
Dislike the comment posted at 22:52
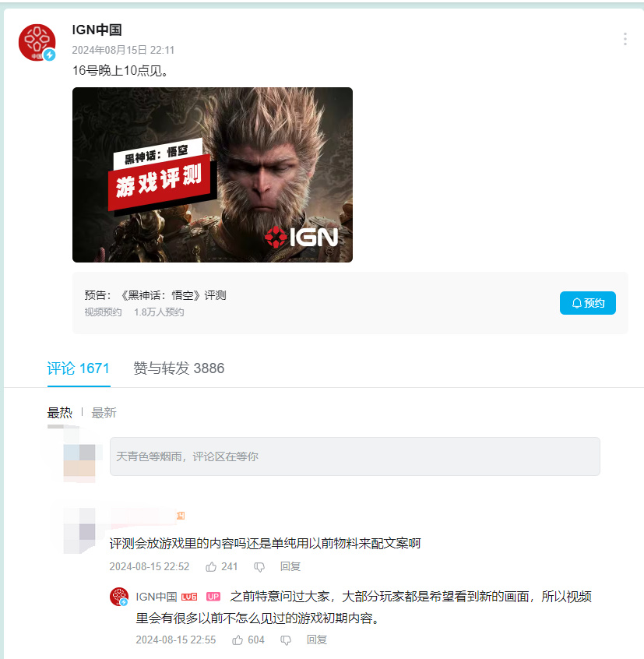(259, 567)
